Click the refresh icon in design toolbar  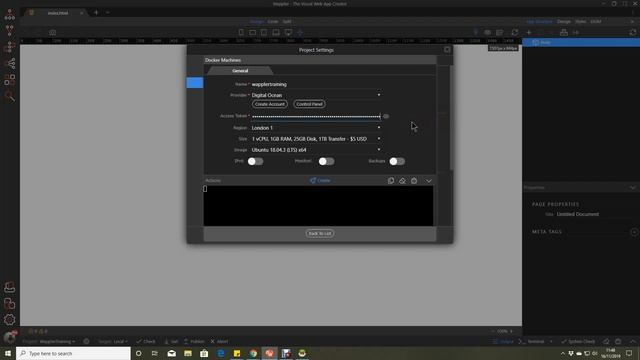pyautogui.click(x=515, y=32)
